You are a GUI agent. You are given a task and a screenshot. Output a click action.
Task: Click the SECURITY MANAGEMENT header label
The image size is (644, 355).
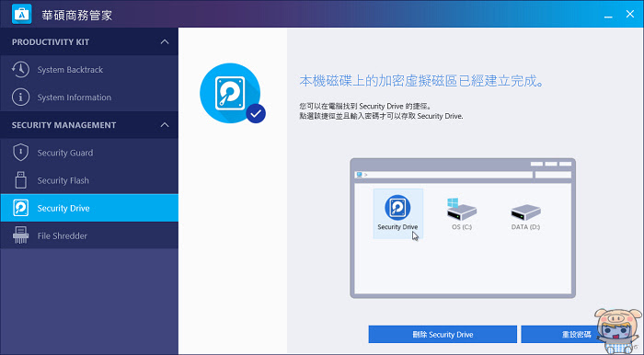coord(63,125)
